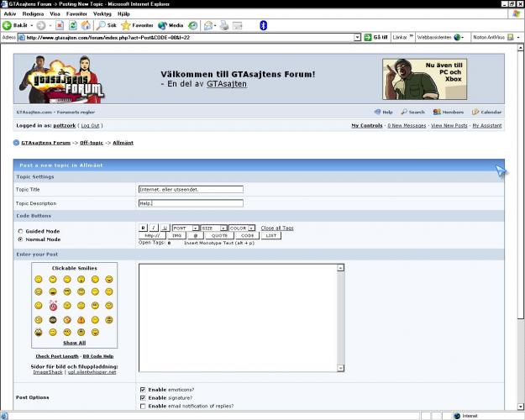Uncheck Enable emoticons checkbox

142,390
